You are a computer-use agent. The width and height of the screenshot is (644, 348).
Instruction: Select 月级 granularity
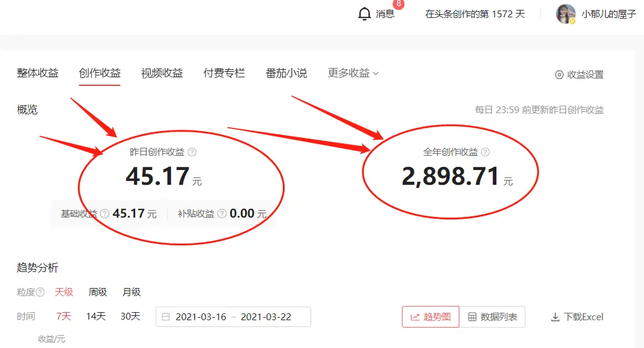point(131,292)
